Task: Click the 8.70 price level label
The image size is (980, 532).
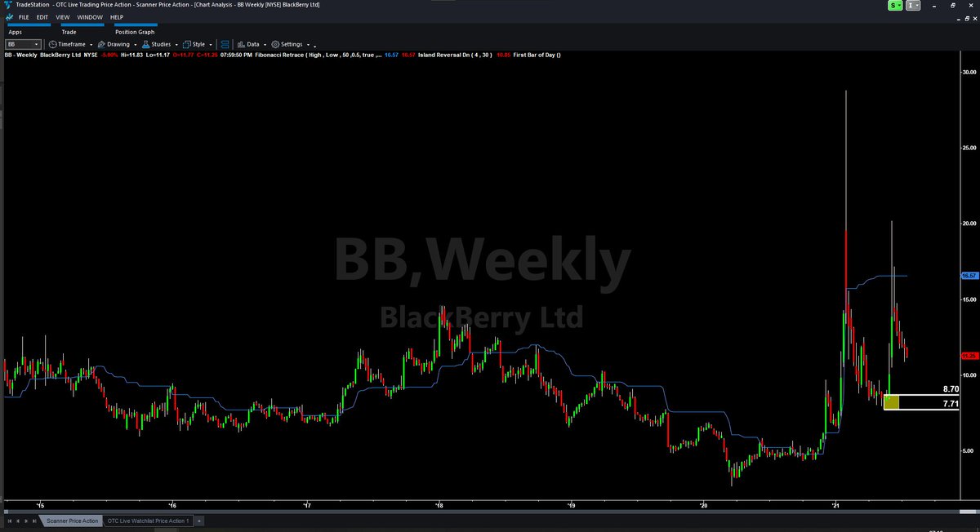Action: [x=950, y=390]
